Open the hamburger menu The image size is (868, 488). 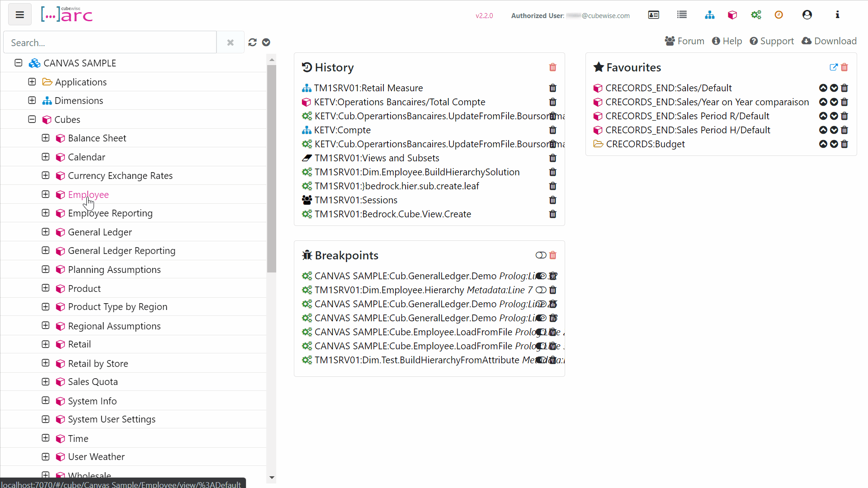[x=19, y=15]
